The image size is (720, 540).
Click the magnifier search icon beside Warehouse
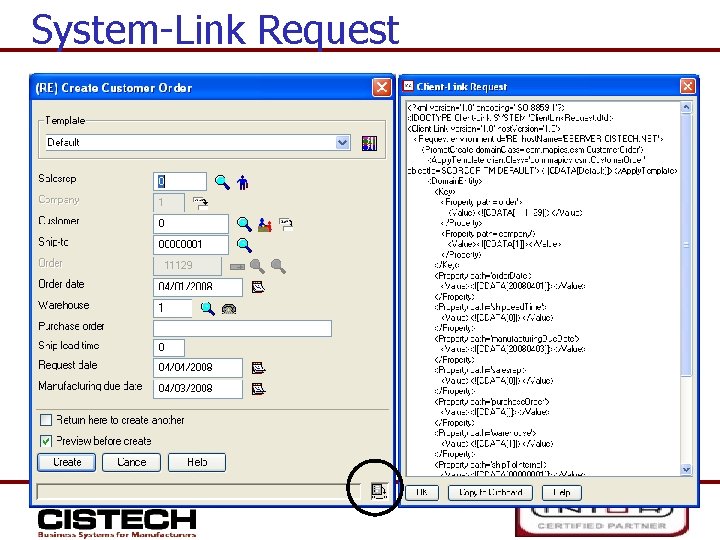point(208,309)
